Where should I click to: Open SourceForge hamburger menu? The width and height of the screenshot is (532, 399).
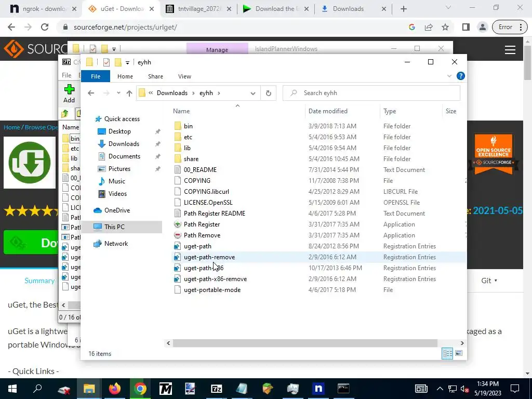(x=510, y=50)
